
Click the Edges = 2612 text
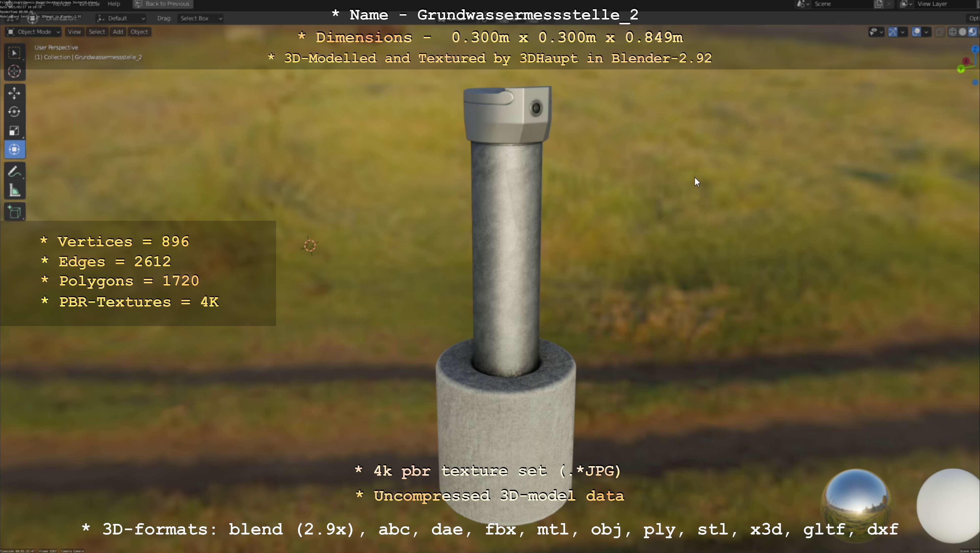click(106, 262)
